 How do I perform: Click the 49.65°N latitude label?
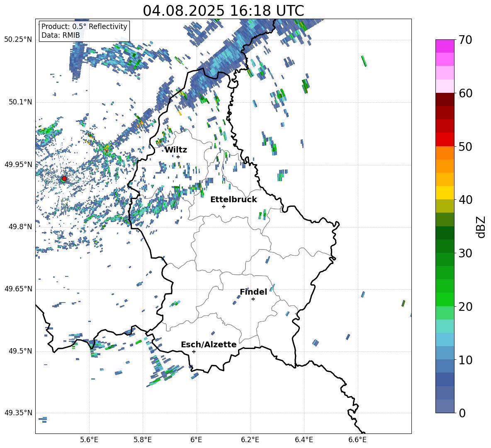click(18, 288)
